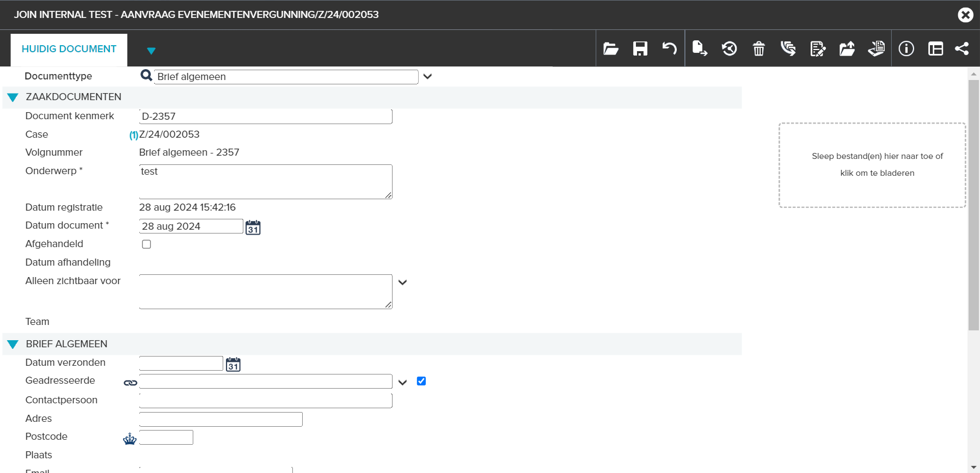Delete the document with the trash icon
The width and height of the screenshot is (980, 473).
(x=759, y=49)
